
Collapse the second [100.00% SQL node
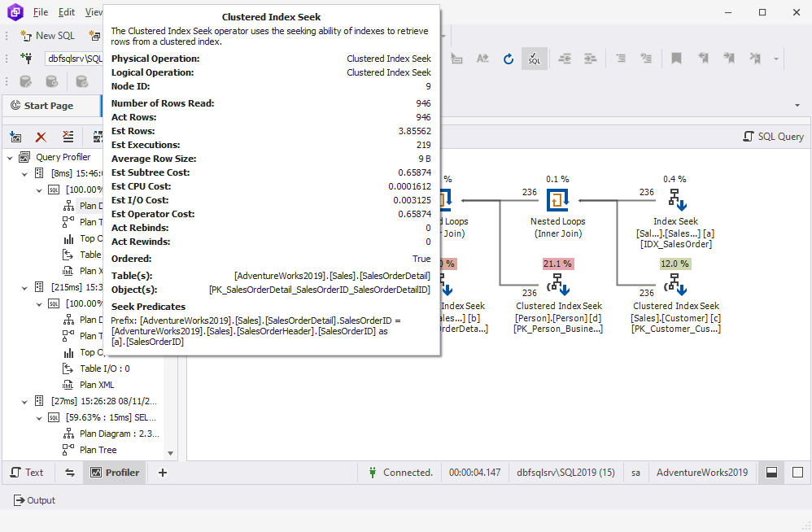[x=39, y=303]
